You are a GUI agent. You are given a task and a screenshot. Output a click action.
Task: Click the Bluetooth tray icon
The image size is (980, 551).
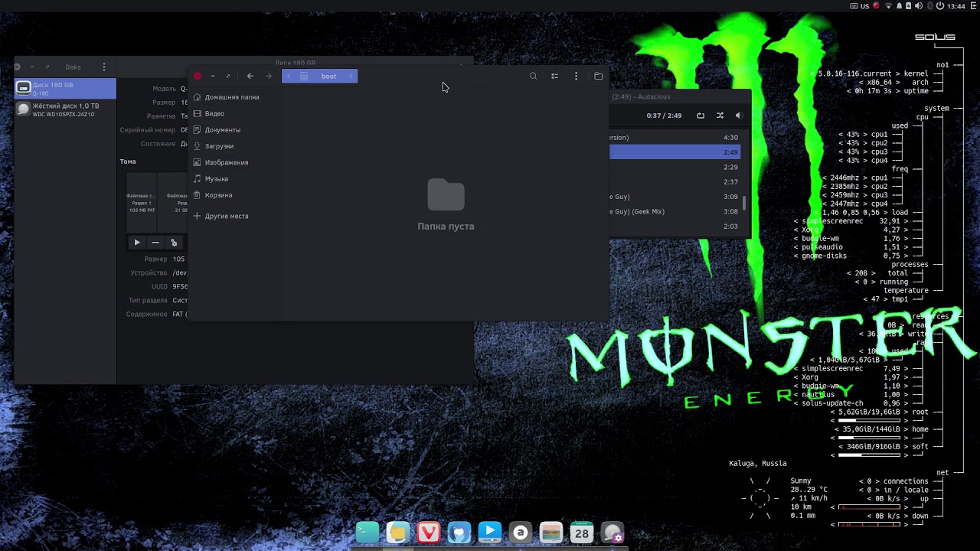929,6
